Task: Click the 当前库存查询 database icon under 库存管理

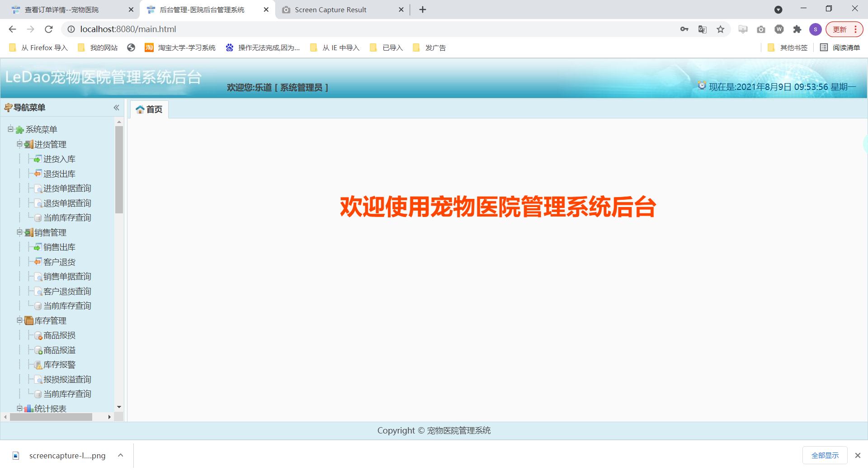Action: 38,394
